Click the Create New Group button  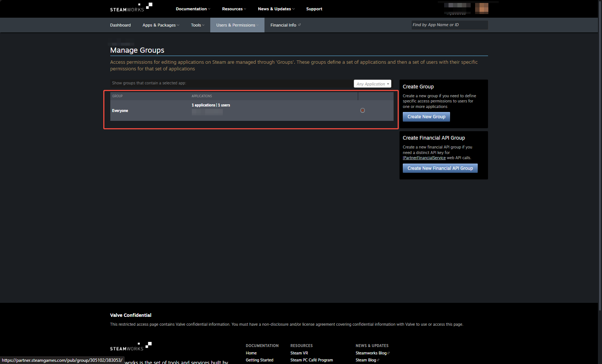coord(426,116)
